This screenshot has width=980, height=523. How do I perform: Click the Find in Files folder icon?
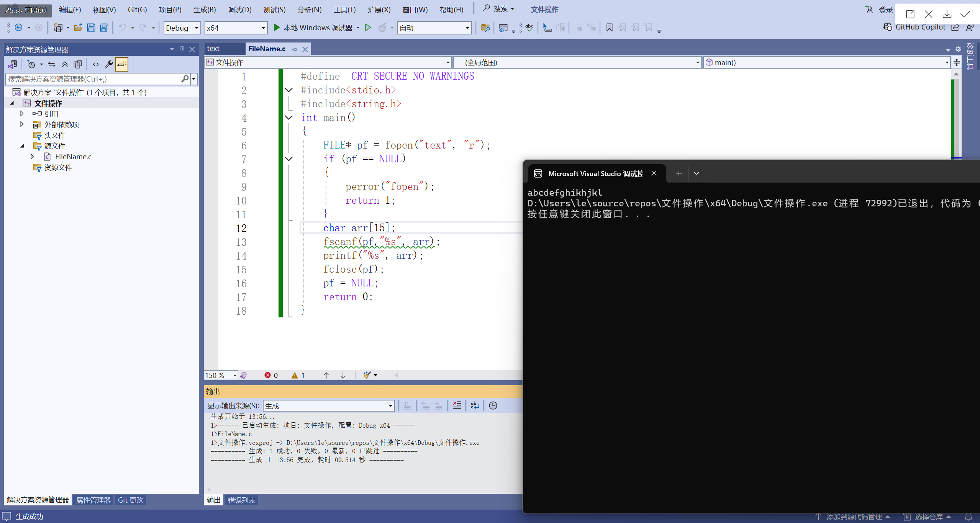coord(485,28)
